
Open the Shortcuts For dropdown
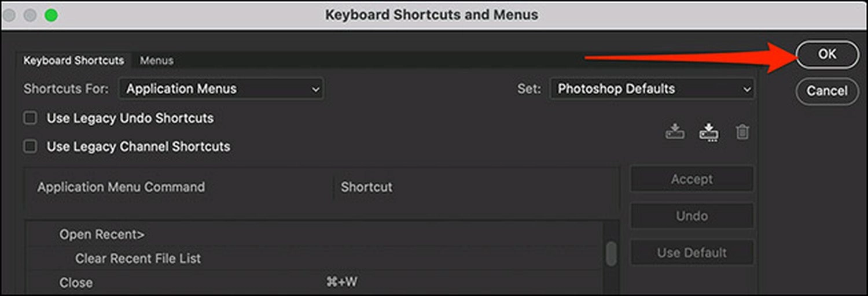click(221, 89)
